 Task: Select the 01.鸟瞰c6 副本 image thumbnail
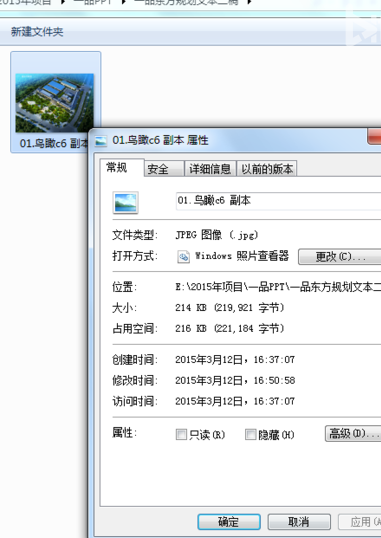coord(55,103)
